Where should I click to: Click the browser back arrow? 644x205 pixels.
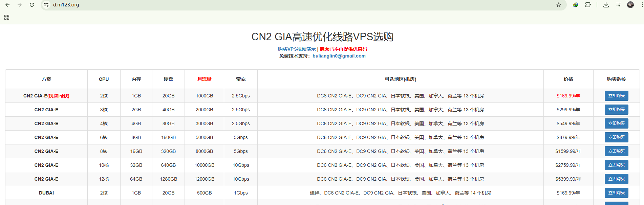point(7,5)
